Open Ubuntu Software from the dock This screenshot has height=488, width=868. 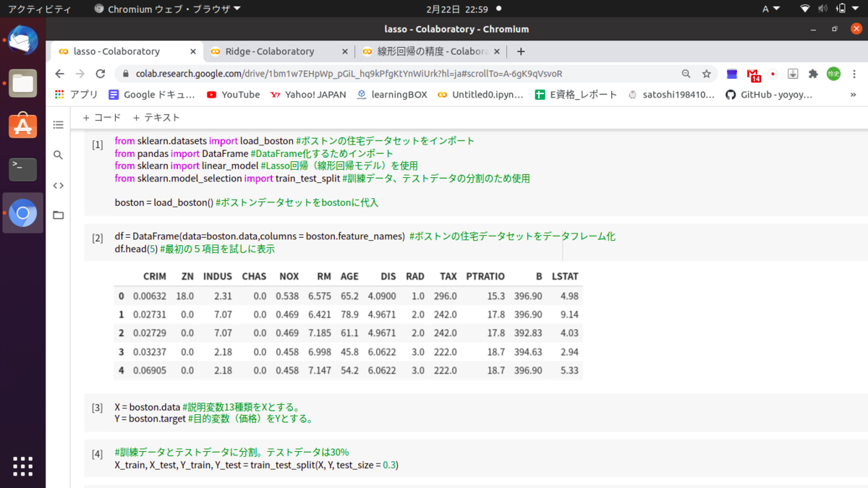(23, 126)
